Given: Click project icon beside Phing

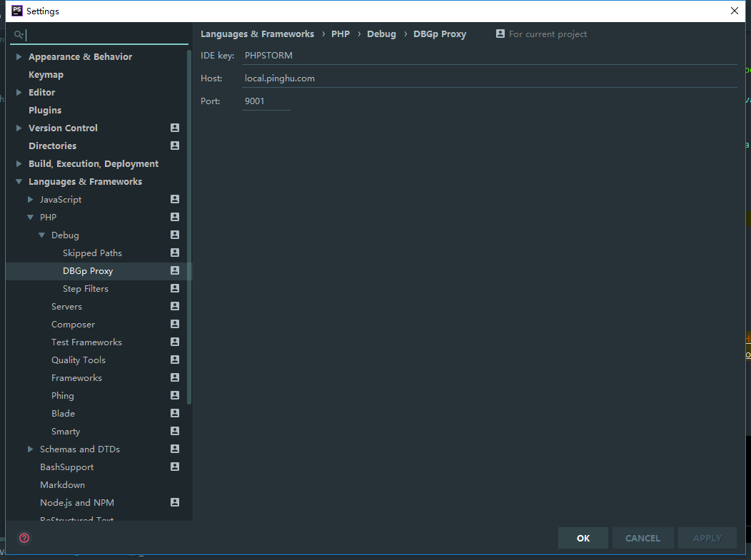Looking at the screenshot, I should coord(175,395).
